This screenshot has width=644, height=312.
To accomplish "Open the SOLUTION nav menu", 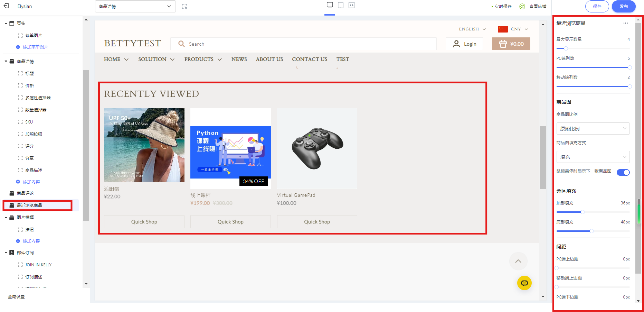I will pos(156,59).
